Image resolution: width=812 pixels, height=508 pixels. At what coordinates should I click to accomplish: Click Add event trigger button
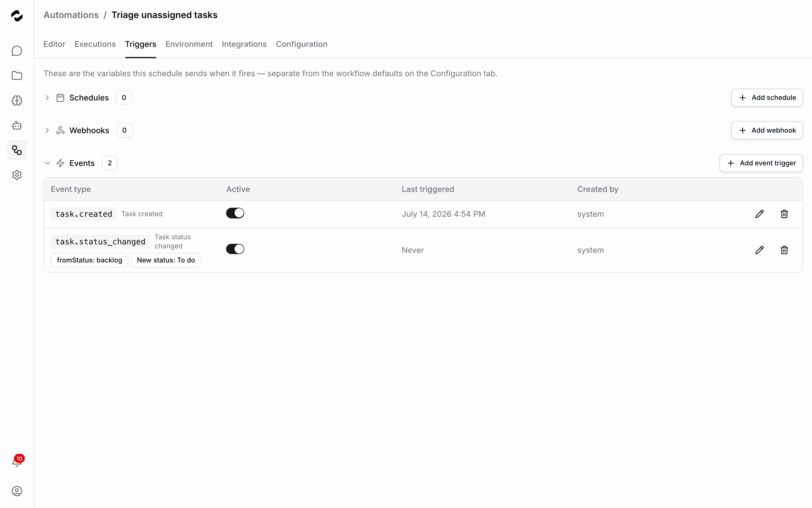tap(761, 163)
